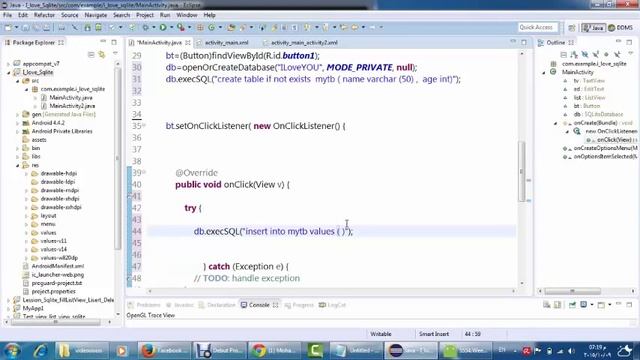Open the Source menu
The height and width of the screenshot is (360, 640).
(70, 15)
